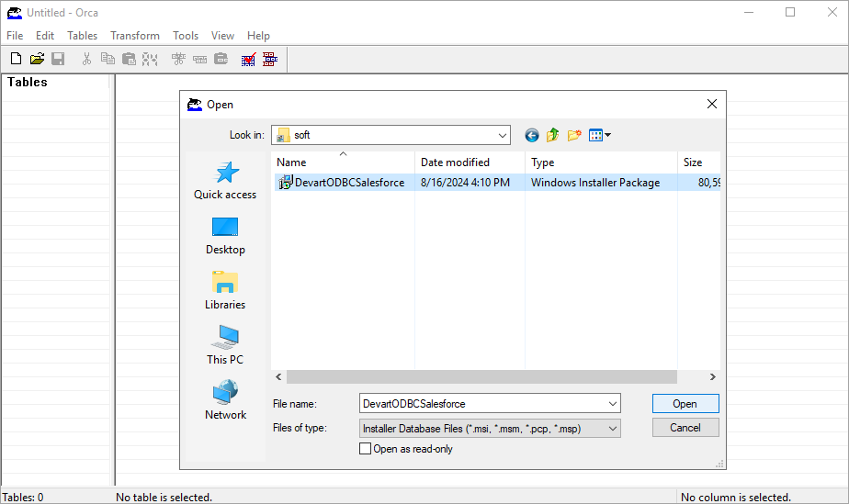Click the New file toolbar icon

(17, 59)
